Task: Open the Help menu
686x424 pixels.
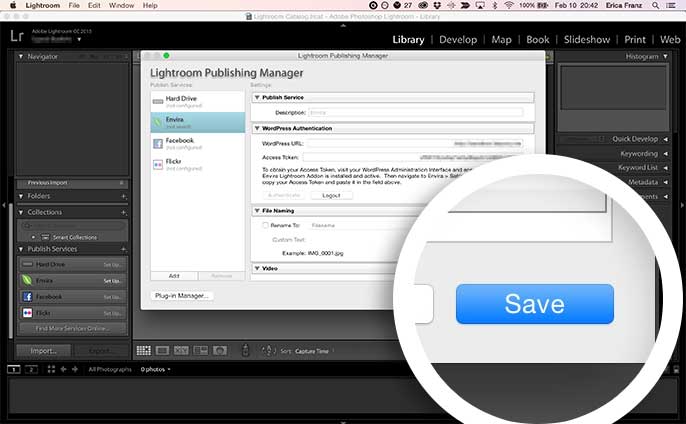Action: coord(150,5)
